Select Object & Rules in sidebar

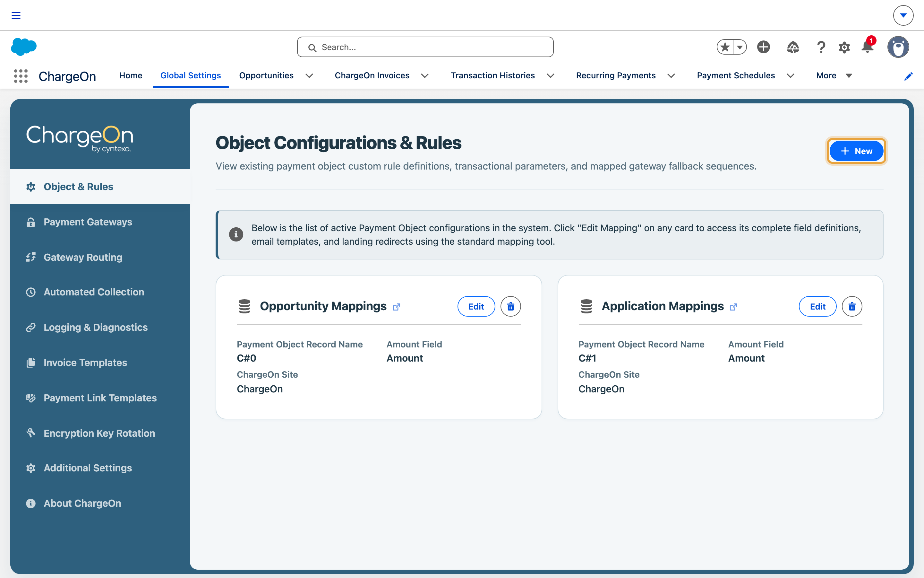100,187
